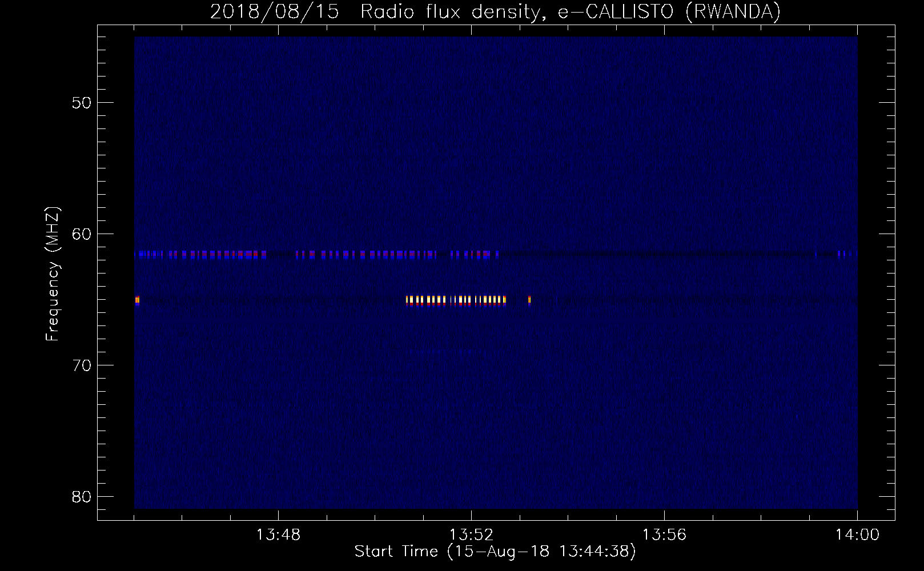Viewport: 924px width, 571px height.
Task: Click the blue interference band near 61.5 MHz
Action: click(x=317, y=255)
